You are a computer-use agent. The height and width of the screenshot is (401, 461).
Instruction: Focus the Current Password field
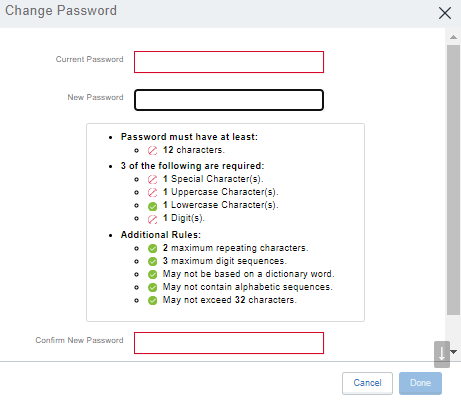pyautogui.click(x=229, y=62)
